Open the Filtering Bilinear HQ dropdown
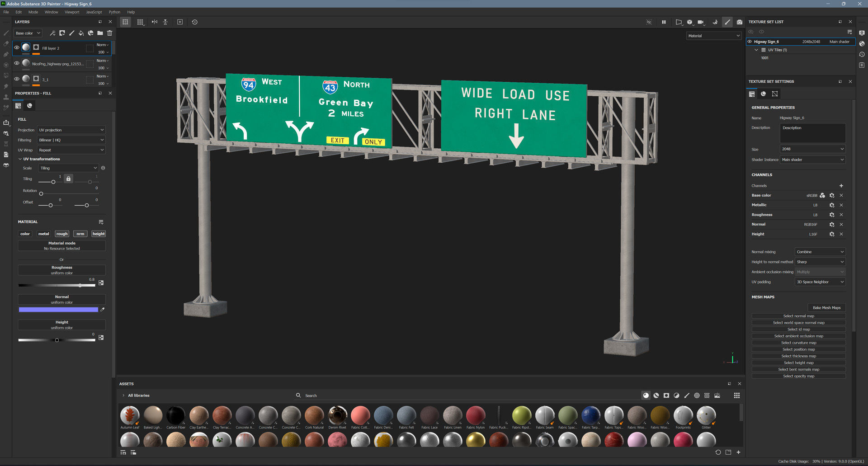The image size is (868, 466). (71, 140)
